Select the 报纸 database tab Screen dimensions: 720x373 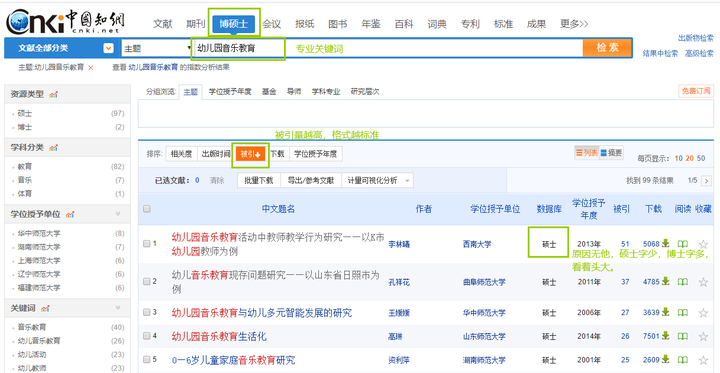(x=304, y=24)
